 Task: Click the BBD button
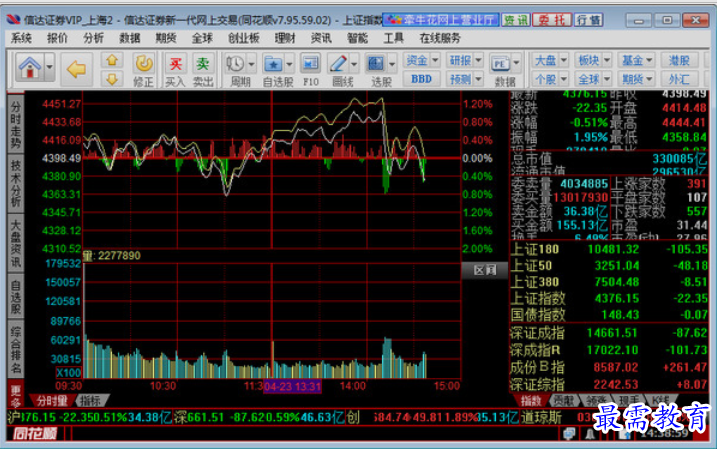coord(422,79)
